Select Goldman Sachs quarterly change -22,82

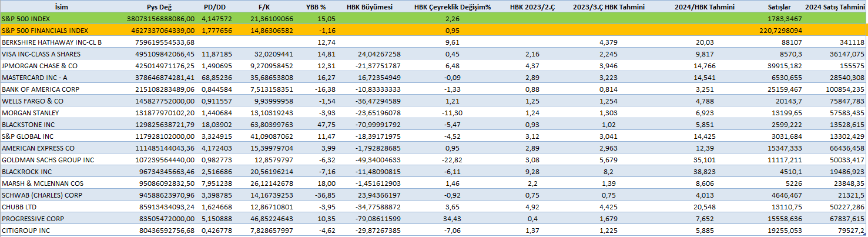(453, 160)
